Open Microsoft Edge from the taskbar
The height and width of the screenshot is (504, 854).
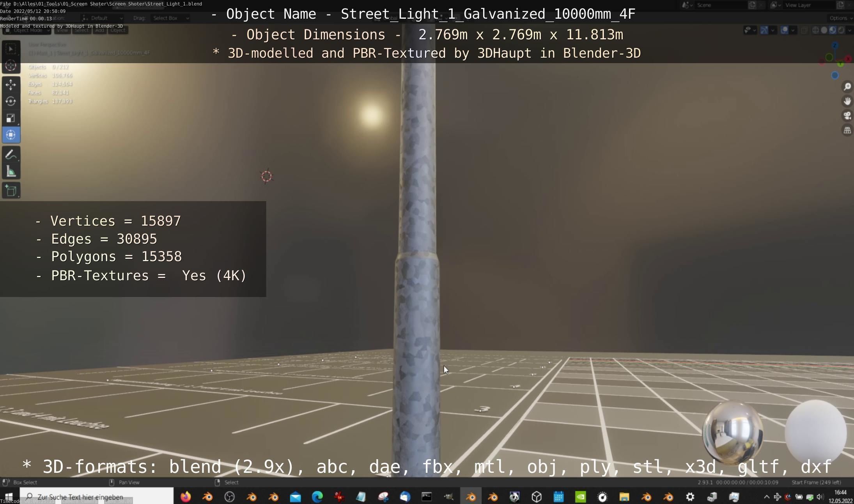317,497
